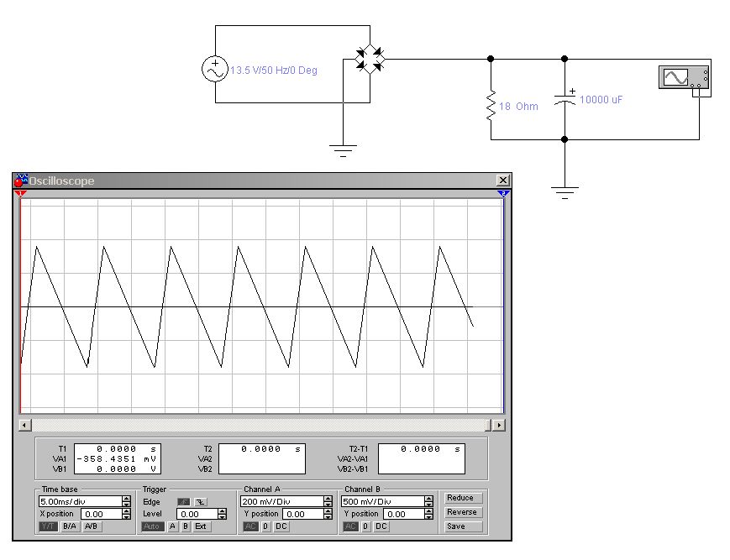This screenshot has width=730, height=560.
Task: Set trigger source to Auto
Action: click(152, 526)
